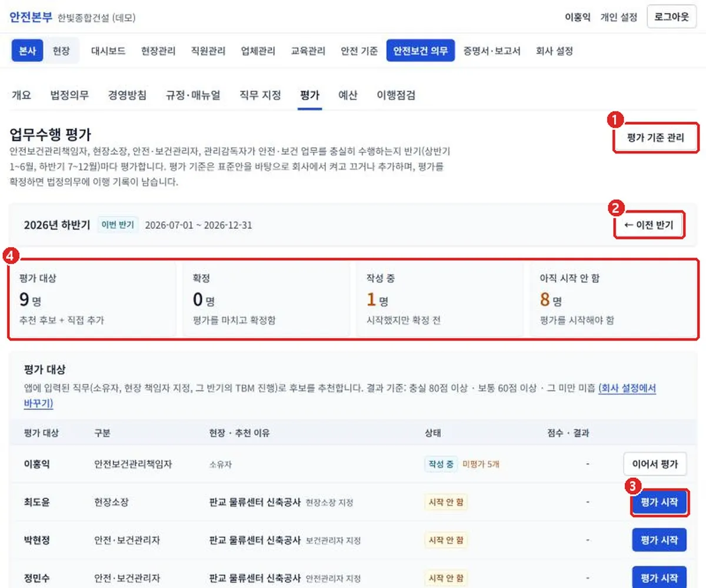Switch to the 경영방침 tab
The image size is (706, 588).
click(128, 95)
